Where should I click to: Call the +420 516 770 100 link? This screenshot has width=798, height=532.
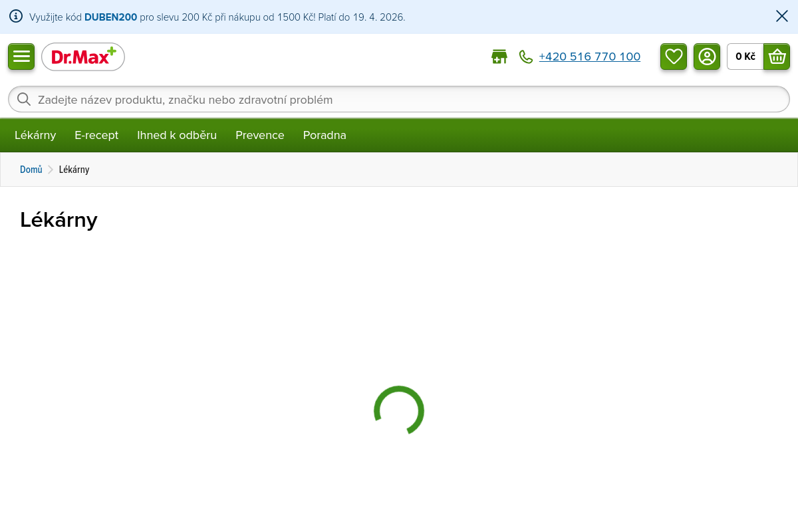tap(589, 57)
